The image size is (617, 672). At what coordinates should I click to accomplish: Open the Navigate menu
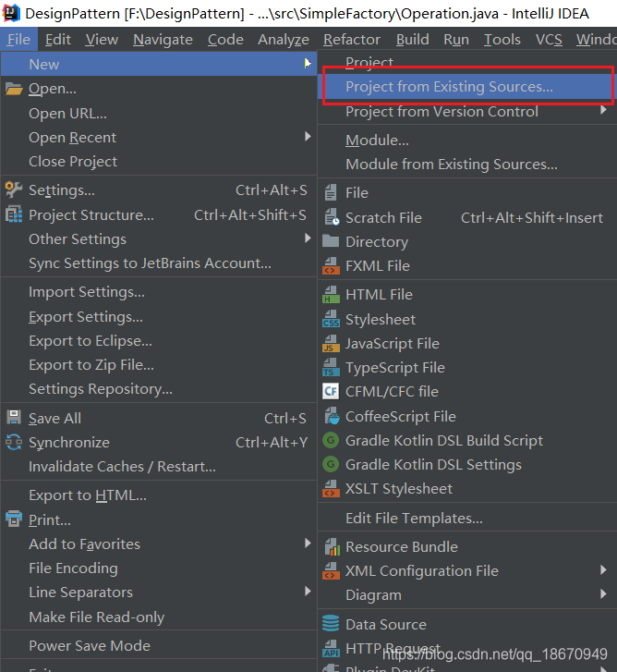(x=163, y=40)
